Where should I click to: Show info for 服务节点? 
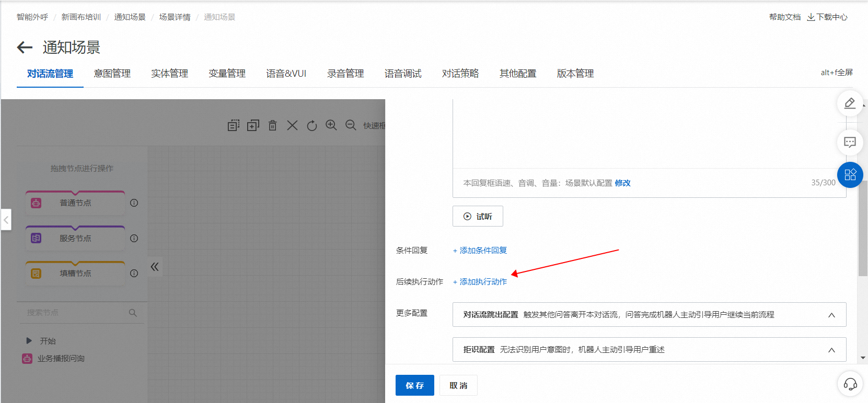134,239
